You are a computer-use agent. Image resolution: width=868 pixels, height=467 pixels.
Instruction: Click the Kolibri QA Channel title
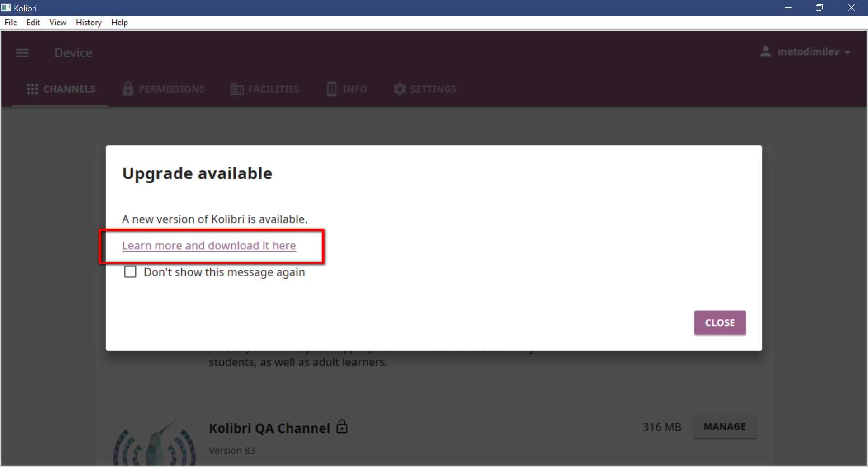pyautogui.click(x=269, y=428)
